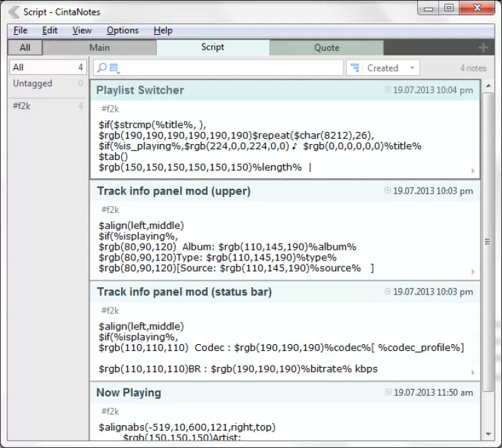Click the sort order icon beside Created
Viewport: 502px width, 448px height.
(x=355, y=68)
